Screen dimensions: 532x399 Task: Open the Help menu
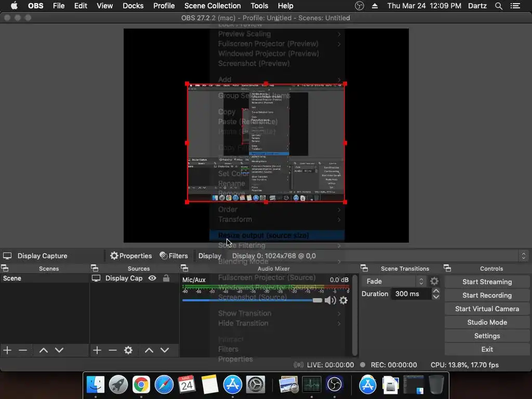click(x=285, y=6)
